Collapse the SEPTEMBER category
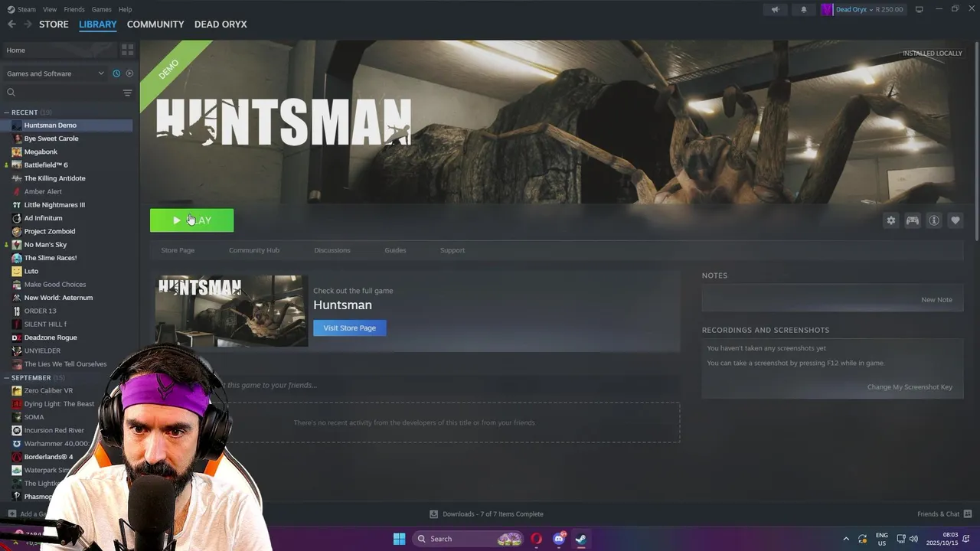980x551 pixels. tap(6, 378)
